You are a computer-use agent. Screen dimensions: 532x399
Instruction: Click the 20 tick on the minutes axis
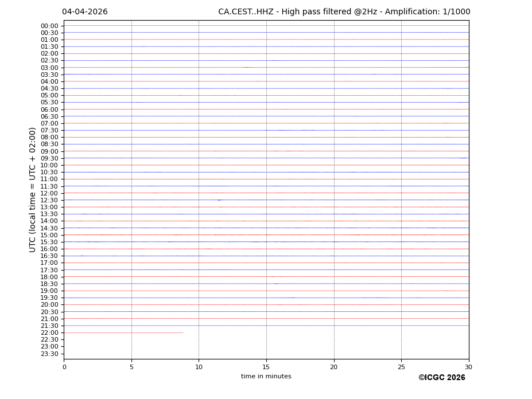tap(333, 367)
